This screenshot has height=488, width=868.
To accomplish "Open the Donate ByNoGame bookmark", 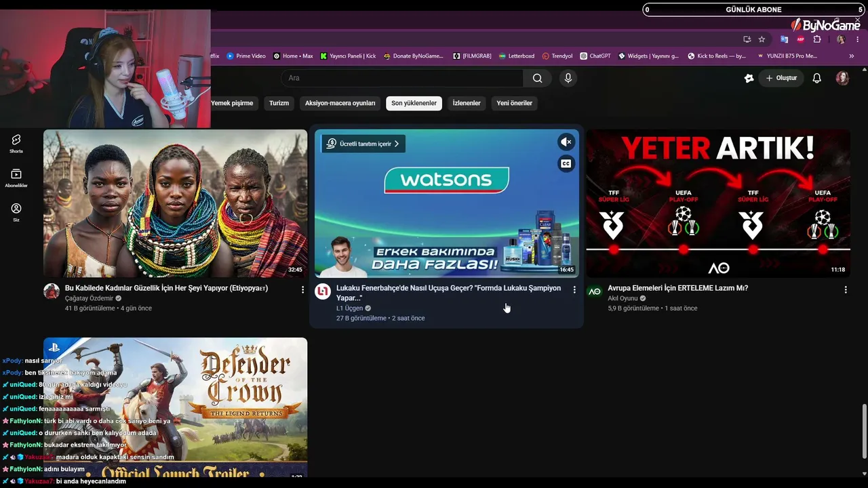I will coord(413,56).
